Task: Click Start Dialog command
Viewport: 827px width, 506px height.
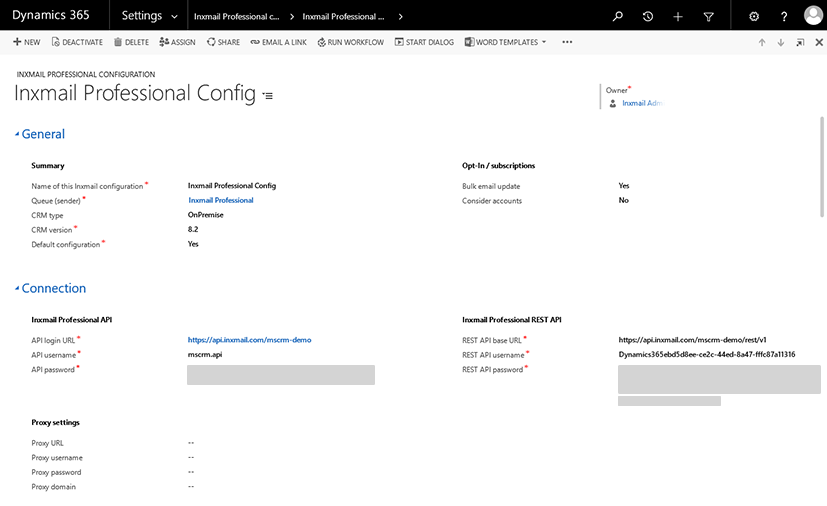Action: click(424, 42)
